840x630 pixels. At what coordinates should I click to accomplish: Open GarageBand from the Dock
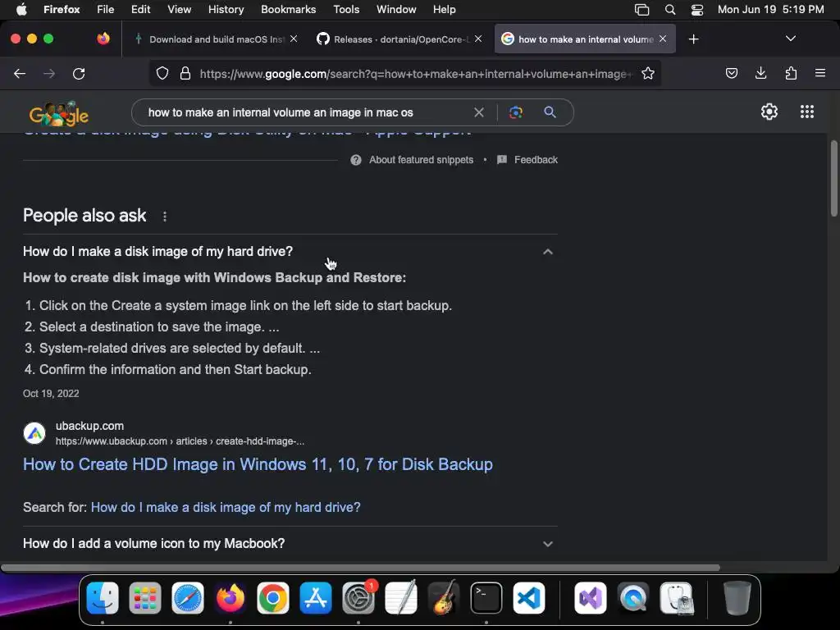(x=444, y=598)
